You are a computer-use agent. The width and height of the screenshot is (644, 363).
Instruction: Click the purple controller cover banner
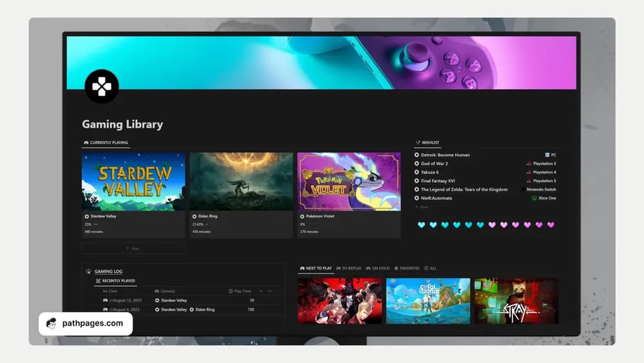[x=321, y=63]
